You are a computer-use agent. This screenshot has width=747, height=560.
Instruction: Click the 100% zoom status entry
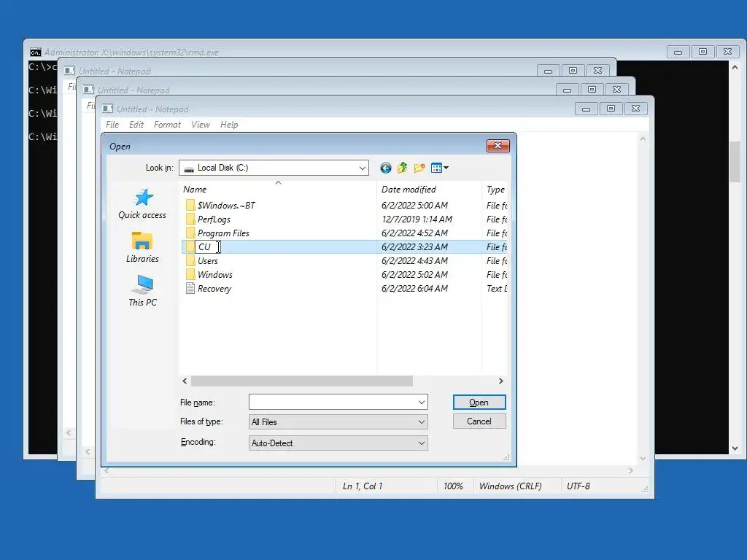(x=453, y=486)
